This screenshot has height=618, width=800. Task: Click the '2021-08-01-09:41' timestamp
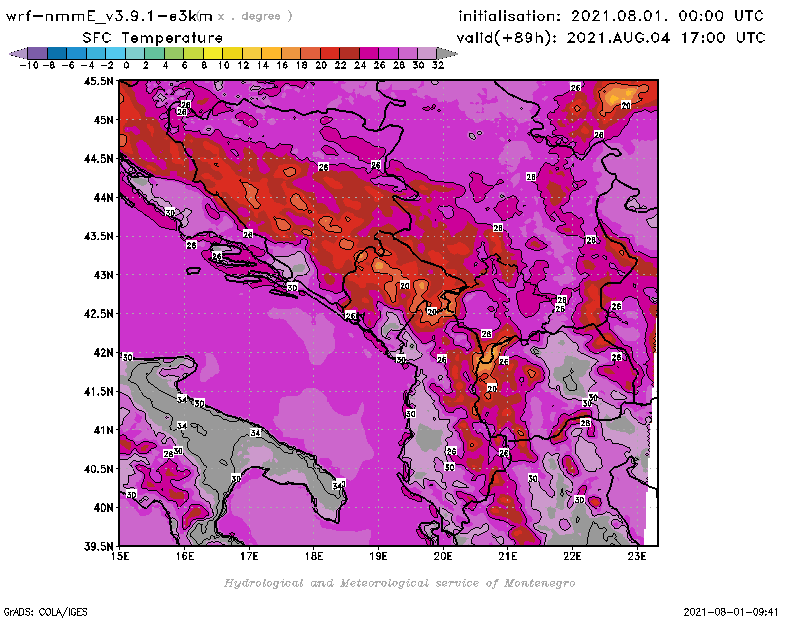click(731, 612)
